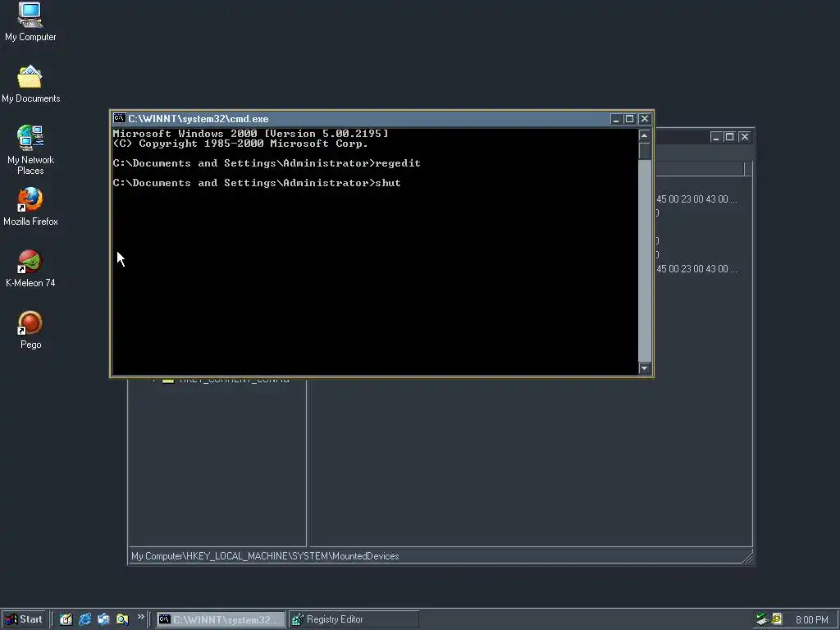840x630 pixels.
Task: Minimize the Registry Editor window
Action: point(715,137)
